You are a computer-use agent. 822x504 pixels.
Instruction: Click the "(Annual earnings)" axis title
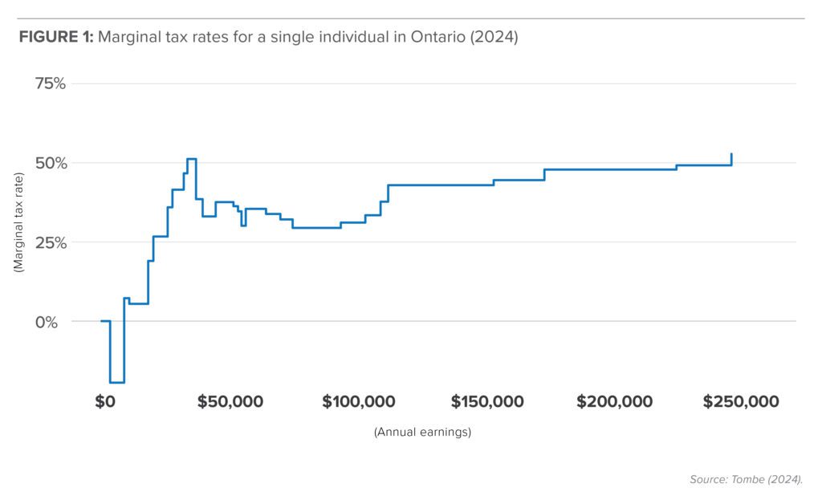click(x=422, y=432)
